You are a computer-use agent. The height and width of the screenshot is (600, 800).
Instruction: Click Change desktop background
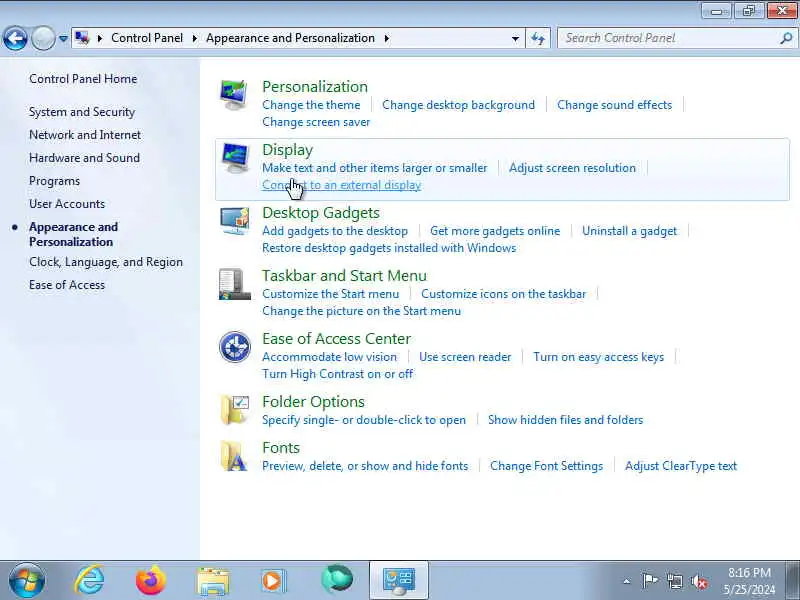pos(458,105)
